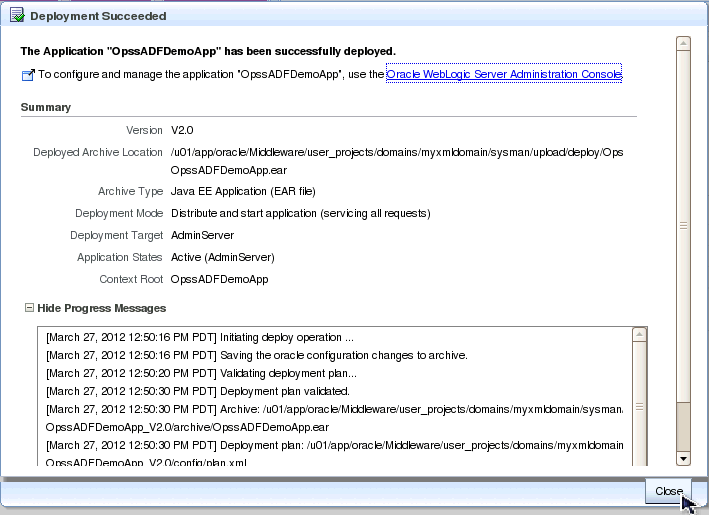Click 'Java EE Application (EAR file)' value
Viewport: 709px width, 515px height.
pos(243,191)
